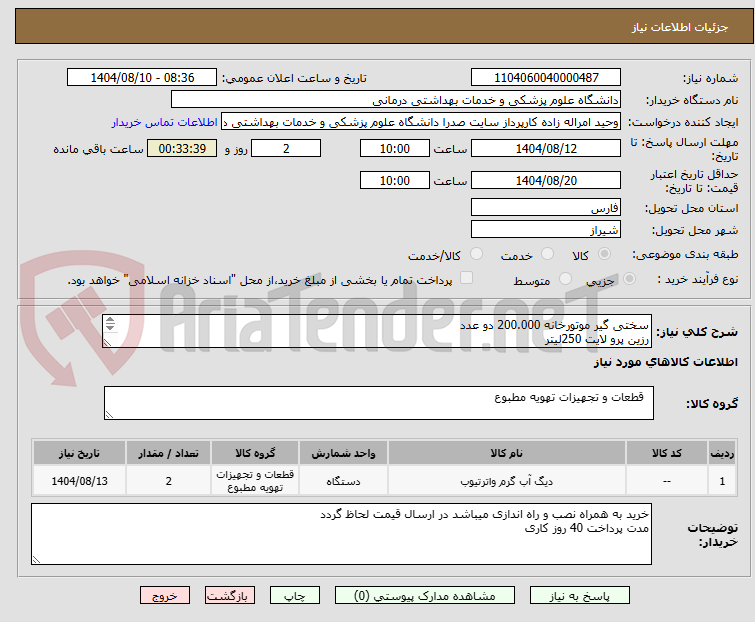Screen dimensions: 755x622
Task: Click the گروه کالا text area
Action: click(378, 403)
